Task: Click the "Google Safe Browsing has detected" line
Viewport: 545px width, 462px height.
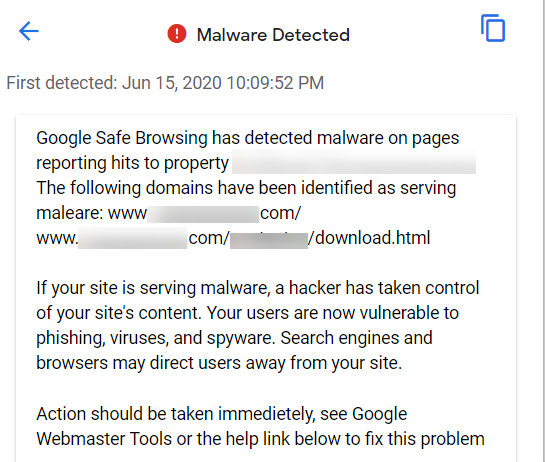Action: [247, 138]
